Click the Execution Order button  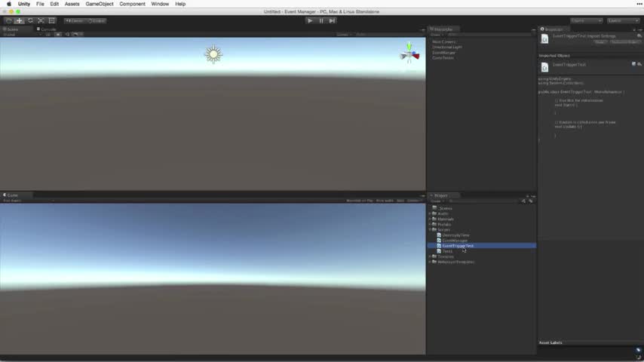[625, 42]
